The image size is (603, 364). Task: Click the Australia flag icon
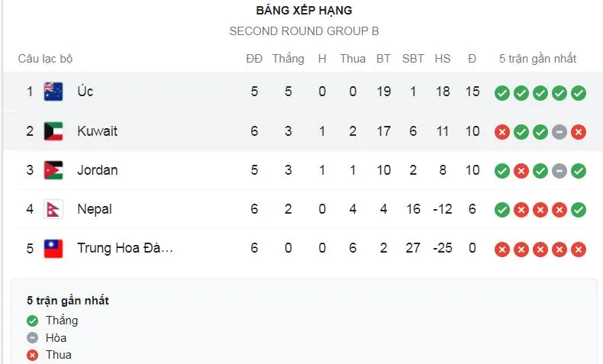pyautogui.click(x=53, y=92)
